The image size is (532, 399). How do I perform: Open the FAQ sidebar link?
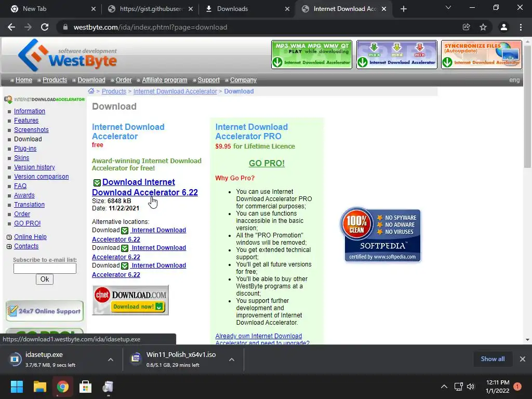pos(20,186)
